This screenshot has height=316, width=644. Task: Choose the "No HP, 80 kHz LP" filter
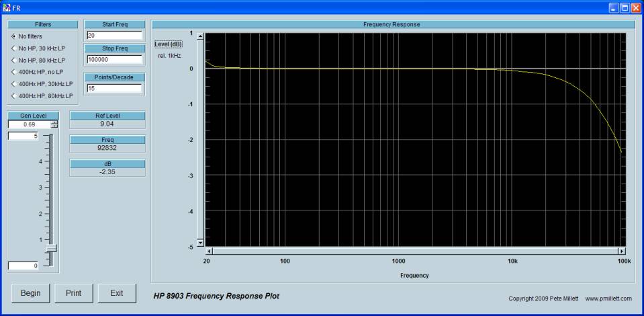[14, 61]
